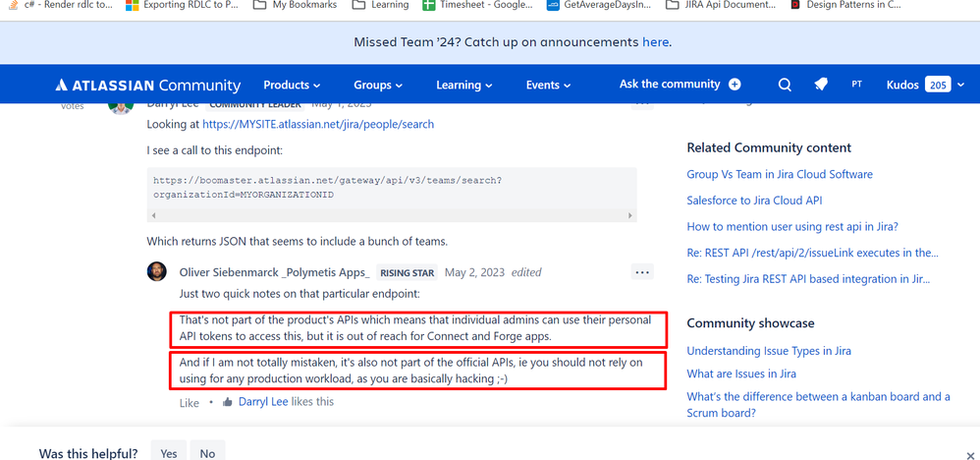Open the Learning bookmarks folder
Viewport: 980px width, 460px height.
tap(381, 5)
